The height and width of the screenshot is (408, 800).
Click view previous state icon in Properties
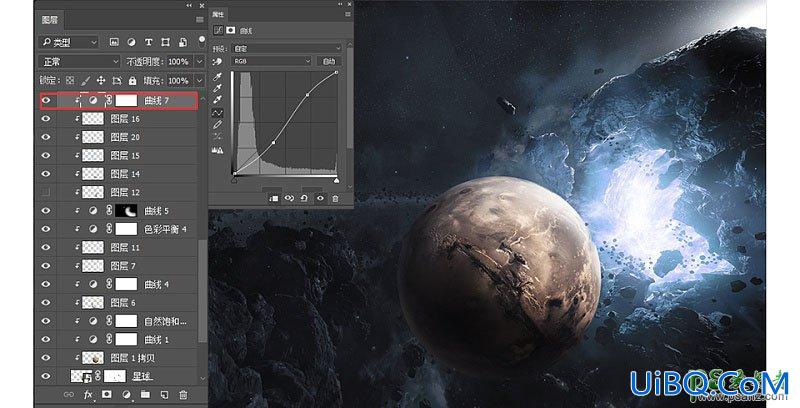289,198
